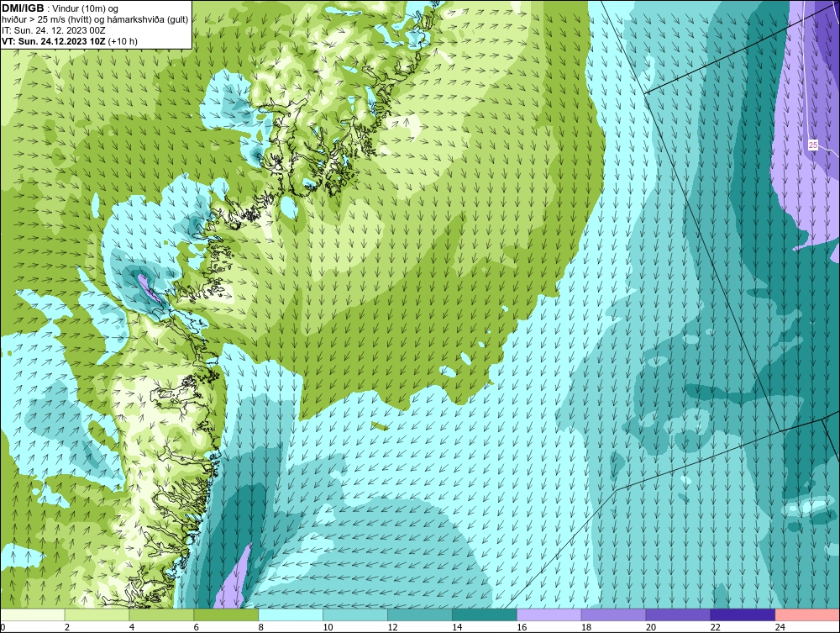The image size is (840, 633).
Task: Click the IT: Sun. 24. 12. 2023 00Z line
Action: click(x=54, y=30)
